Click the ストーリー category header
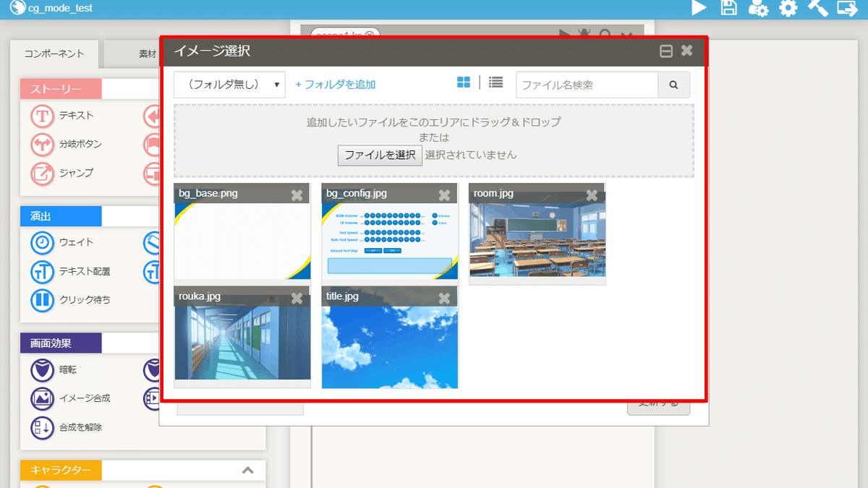 pos(61,89)
